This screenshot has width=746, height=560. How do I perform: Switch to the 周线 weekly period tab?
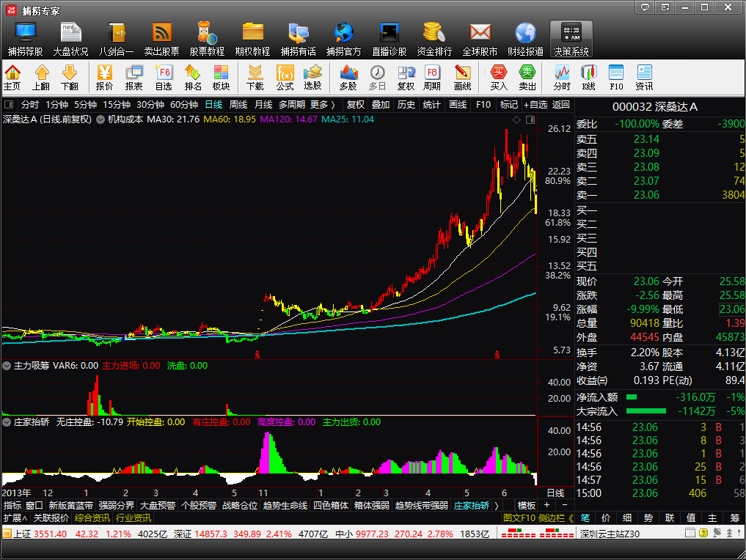pyautogui.click(x=238, y=105)
